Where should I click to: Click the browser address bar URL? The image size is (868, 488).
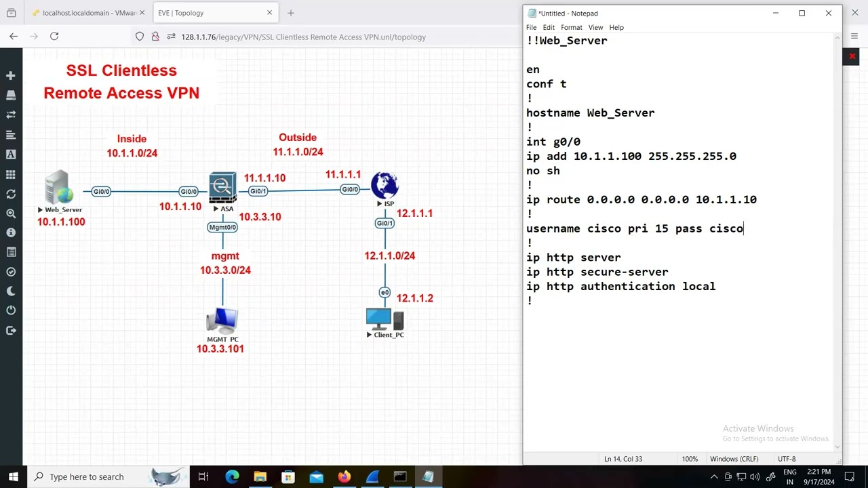coord(303,37)
